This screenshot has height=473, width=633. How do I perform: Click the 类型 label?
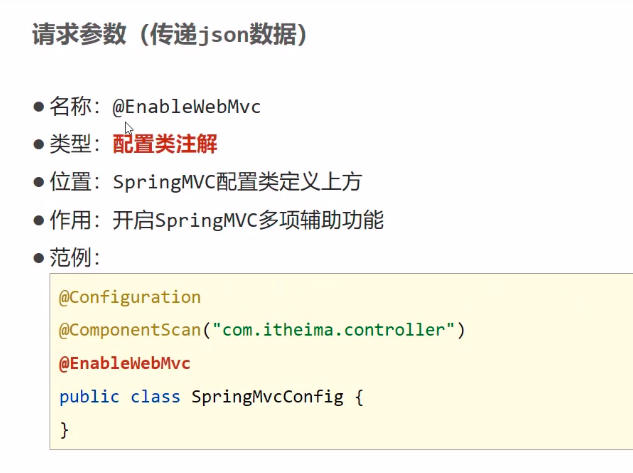pos(74,145)
